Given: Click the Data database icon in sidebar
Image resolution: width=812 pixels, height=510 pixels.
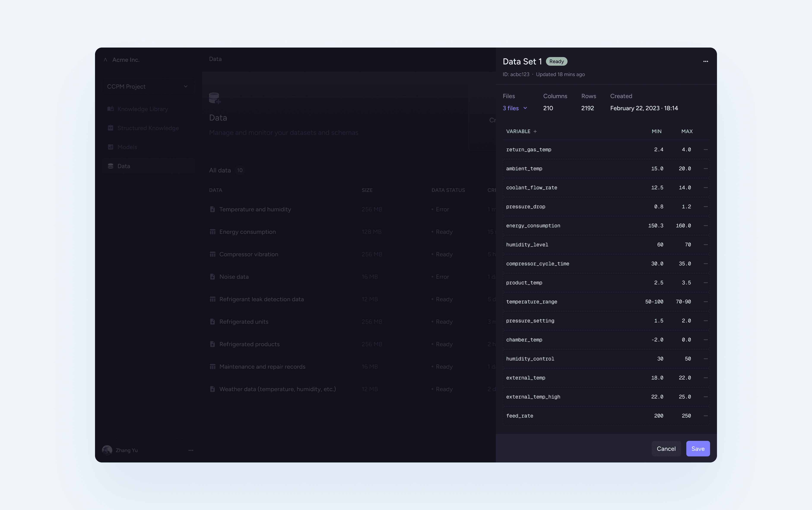Looking at the screenshot, I should coord(111,166).
